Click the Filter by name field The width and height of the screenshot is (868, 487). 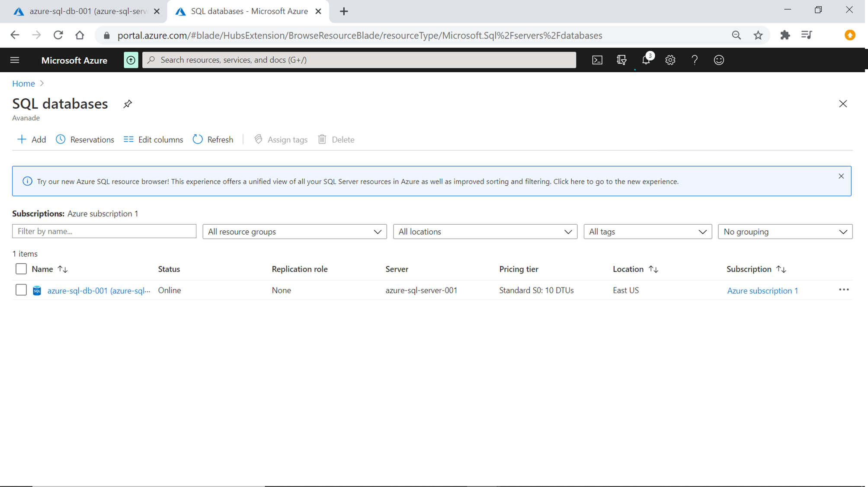pyautogui.click(x=104, y=231)
